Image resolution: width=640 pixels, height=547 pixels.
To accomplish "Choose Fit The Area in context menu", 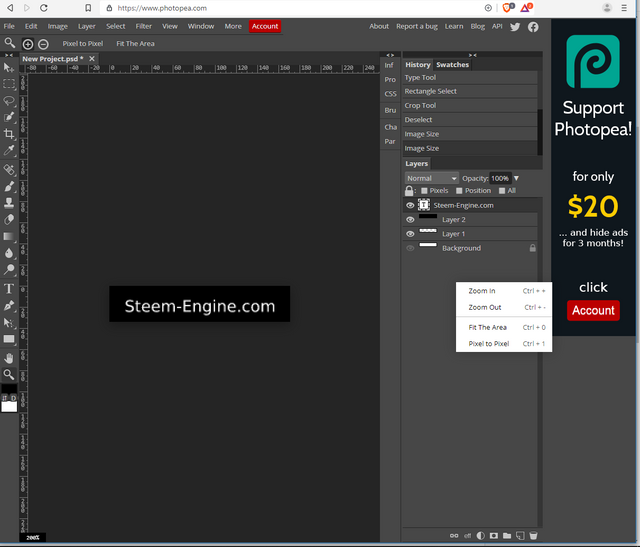I will click(504, 327).
